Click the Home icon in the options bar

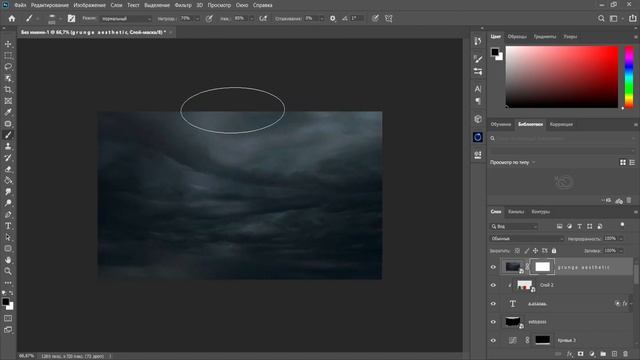[12, 18]
